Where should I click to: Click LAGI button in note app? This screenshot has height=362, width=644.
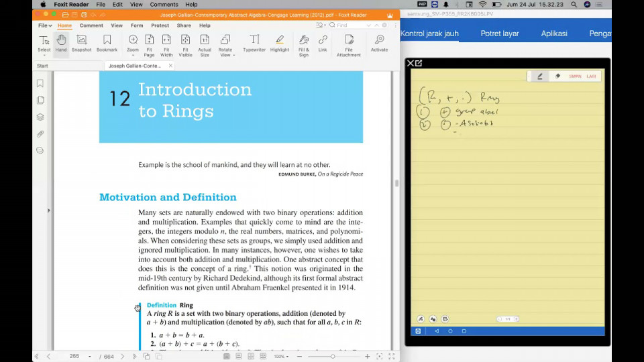pos(591,76)
